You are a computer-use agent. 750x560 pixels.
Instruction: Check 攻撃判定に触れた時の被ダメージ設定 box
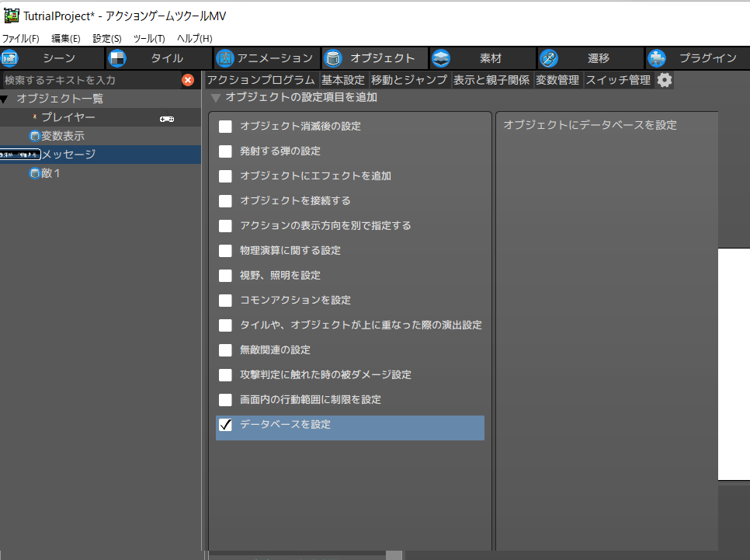point(225,375)
